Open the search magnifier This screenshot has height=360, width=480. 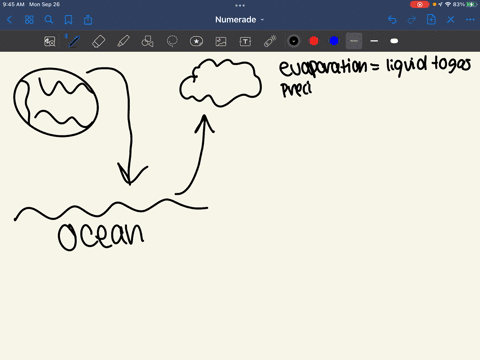[x=49, y=20]
